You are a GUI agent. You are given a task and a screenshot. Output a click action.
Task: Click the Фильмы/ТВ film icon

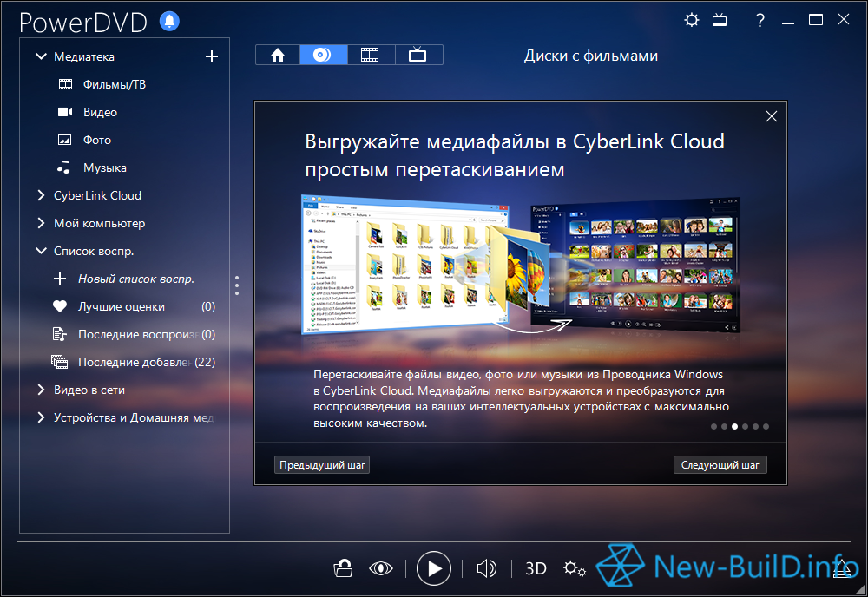pos(65,84)
